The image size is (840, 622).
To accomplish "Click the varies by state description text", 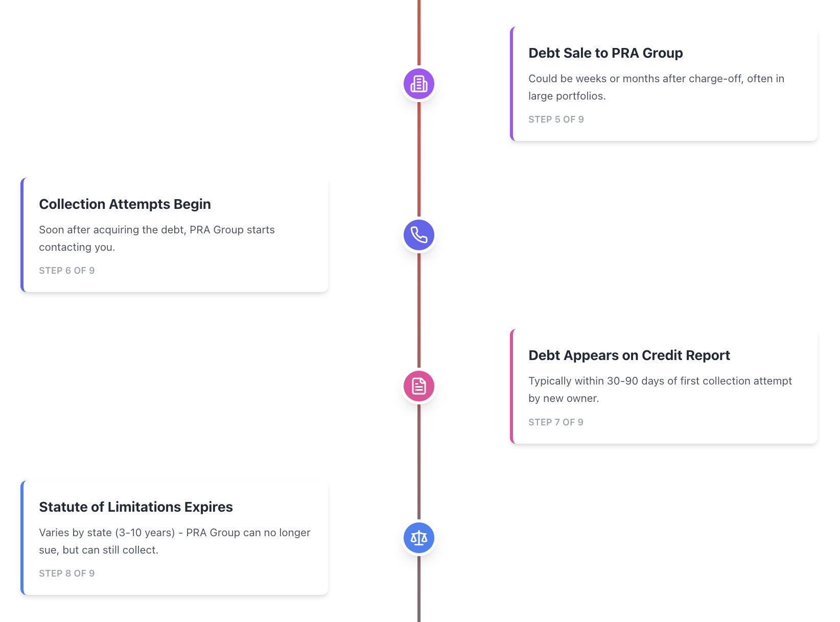I will (175, 541).
